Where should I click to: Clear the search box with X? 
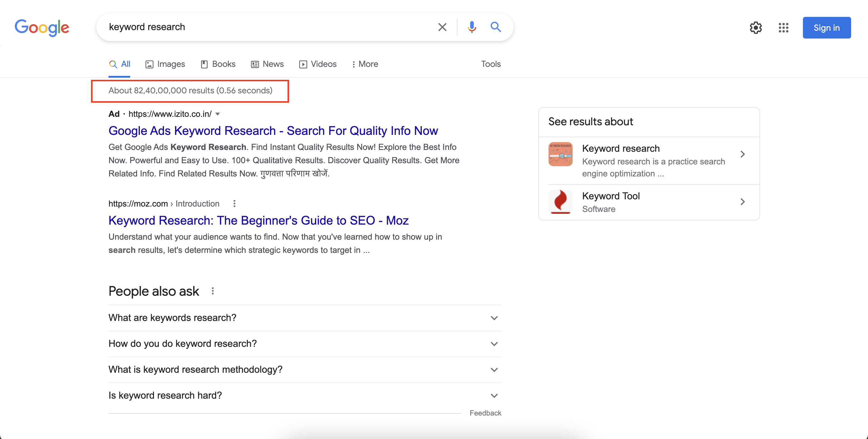coord(442,27)
